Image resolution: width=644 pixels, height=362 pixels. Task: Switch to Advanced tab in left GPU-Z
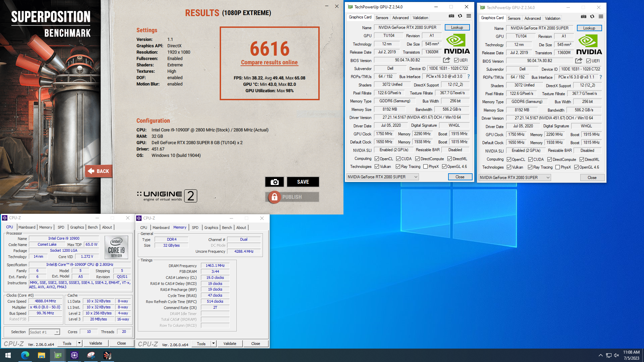pyautogui.click(x=400, y=18)
